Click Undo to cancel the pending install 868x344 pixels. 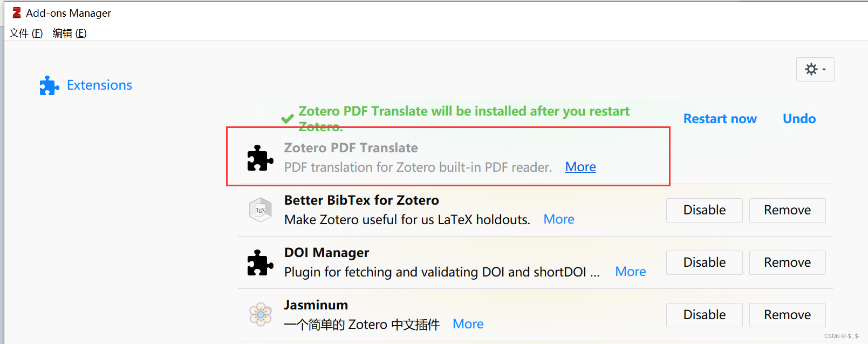(x=799, y=118)
